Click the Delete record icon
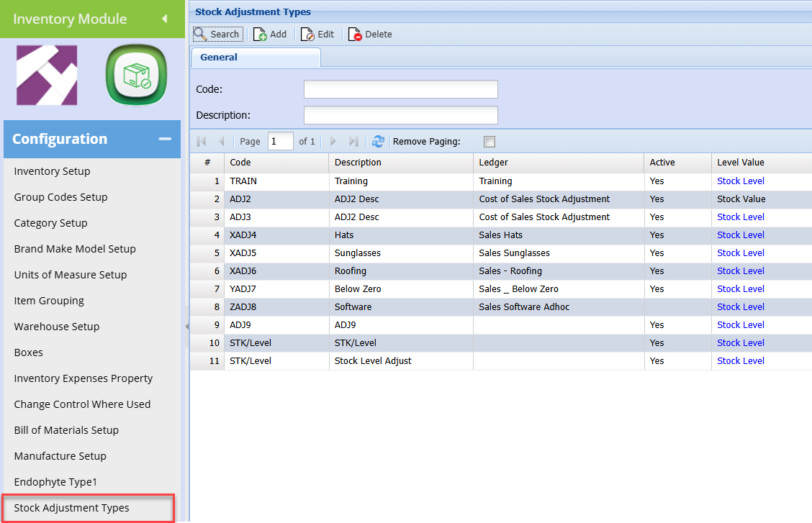This screenshot has width=812, height=523. coord(355,35)
